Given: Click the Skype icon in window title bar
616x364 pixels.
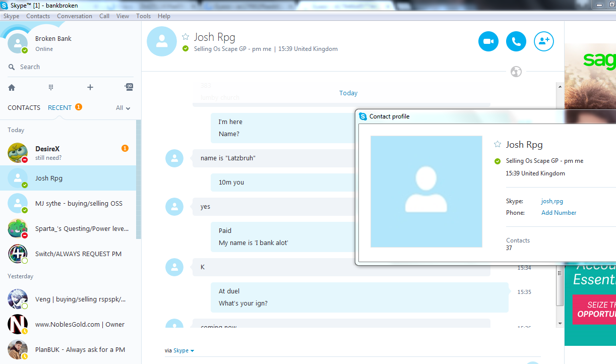Looking at the screenshot, I should (5, 6).
